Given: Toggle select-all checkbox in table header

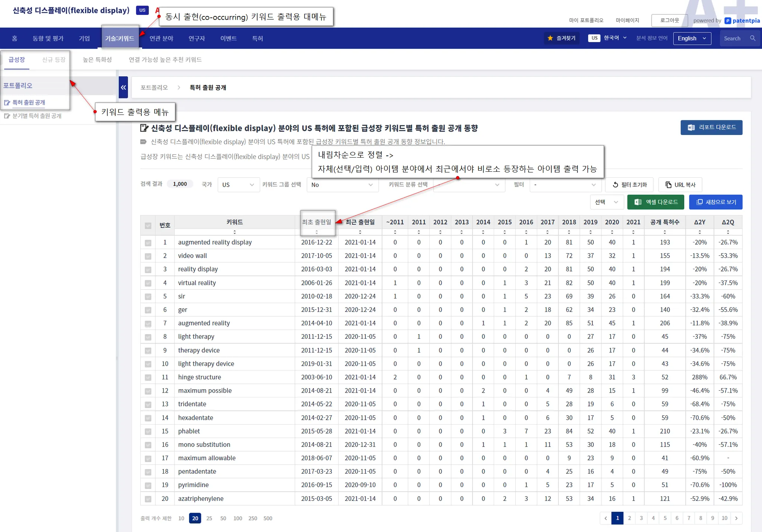Looking at the screenshot, I should pyautogui.click(x=148, y=225).
